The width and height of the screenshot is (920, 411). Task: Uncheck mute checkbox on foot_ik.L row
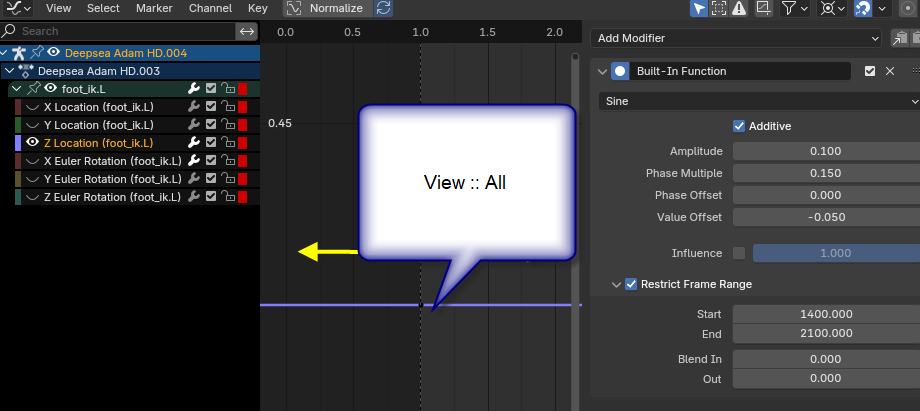[211, 89]
